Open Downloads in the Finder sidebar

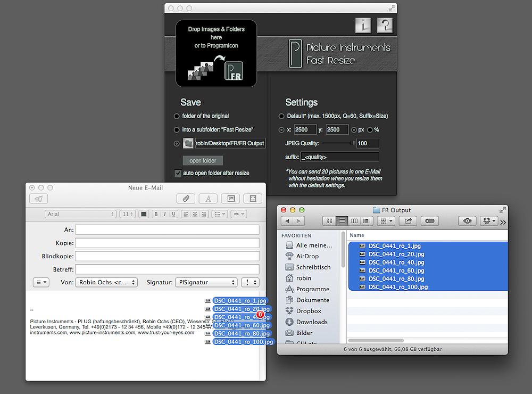pos(306,322)
